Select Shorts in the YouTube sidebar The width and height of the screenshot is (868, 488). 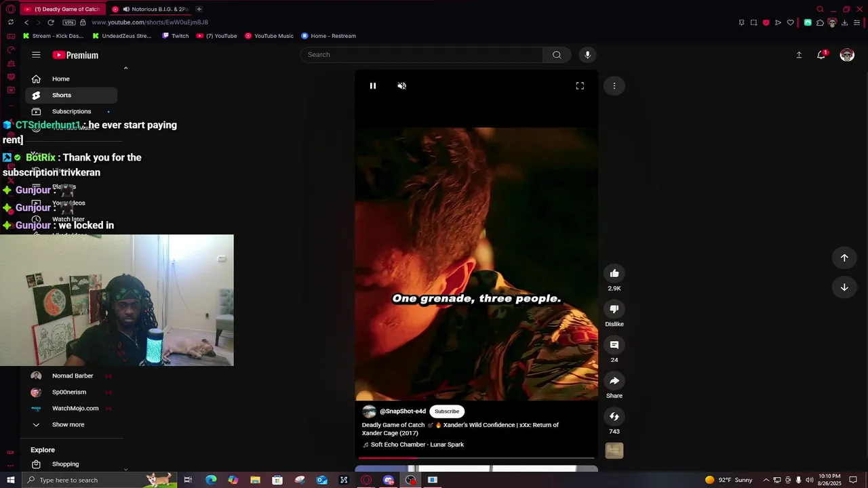(x=71, y=95)
